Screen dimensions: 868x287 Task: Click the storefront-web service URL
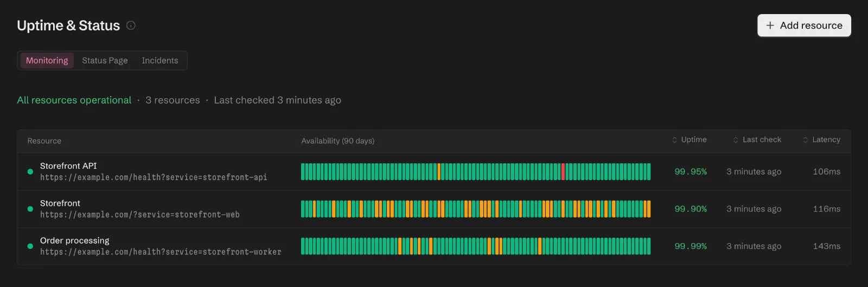pyautogui.click(x=139, y=215)
